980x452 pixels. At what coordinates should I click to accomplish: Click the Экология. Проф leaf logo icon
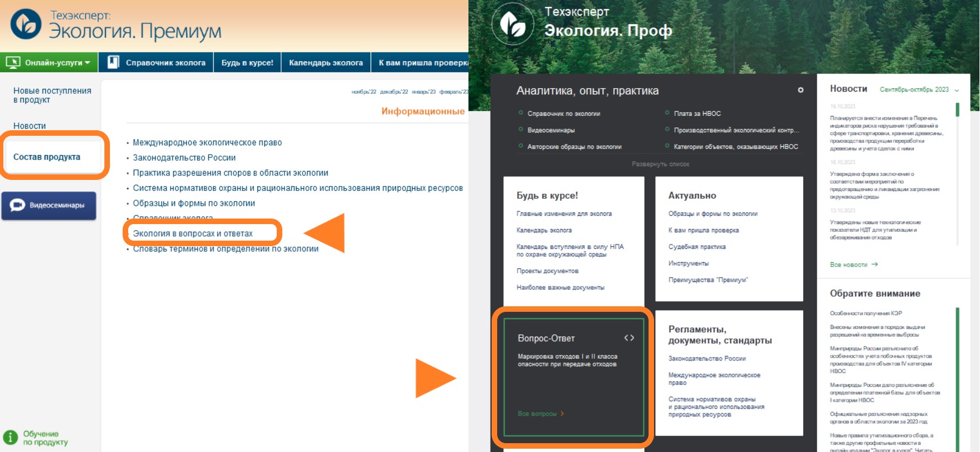tap(513, 24)
